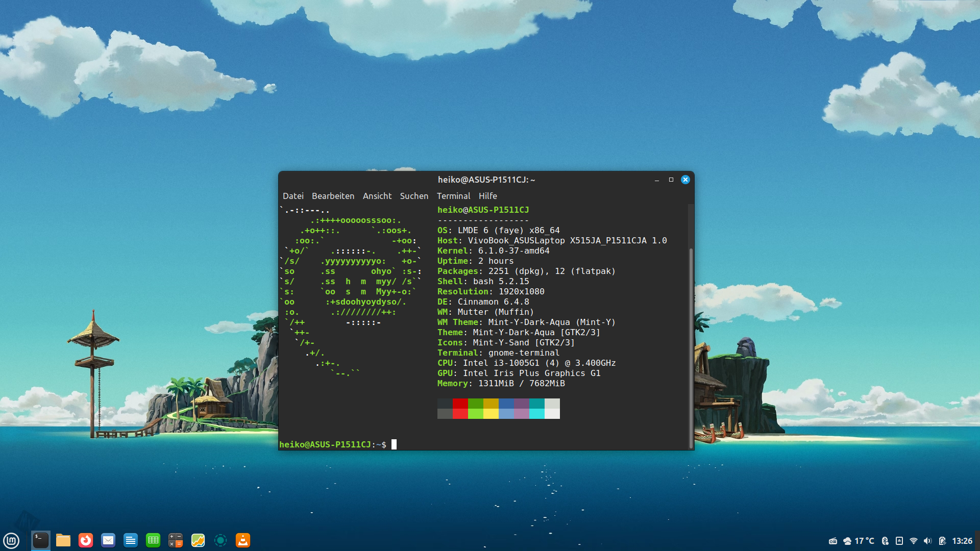
Task: Click the 'Terminal: gnome-terminal' line
Action: [499, 353]
